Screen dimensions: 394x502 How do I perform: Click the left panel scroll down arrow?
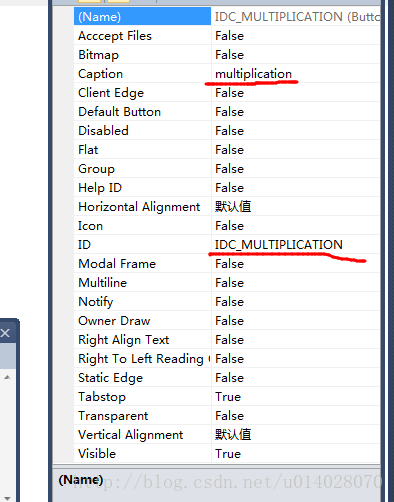coord(7,499)
